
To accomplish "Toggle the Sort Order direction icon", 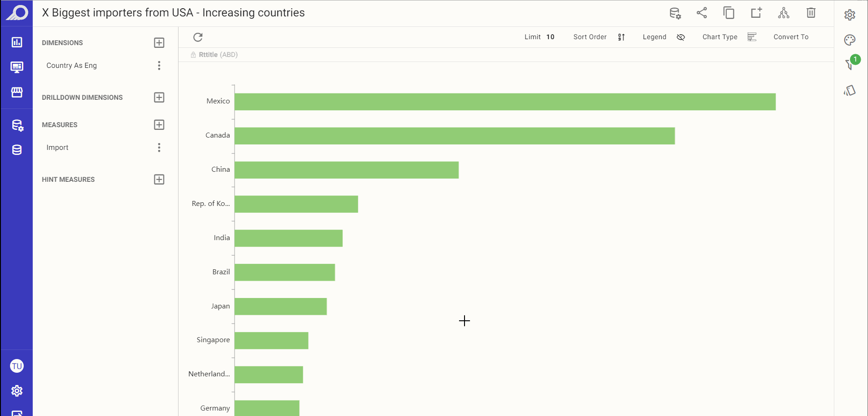I will pyautogui.click(x=622, y=37).
